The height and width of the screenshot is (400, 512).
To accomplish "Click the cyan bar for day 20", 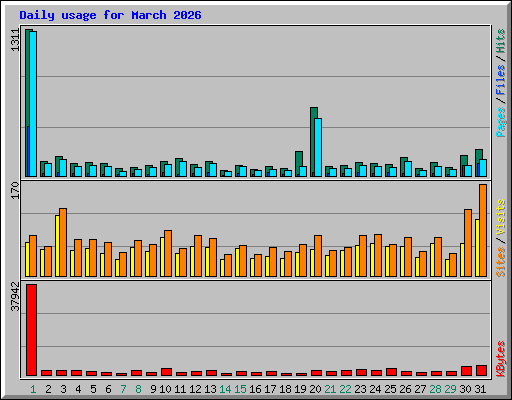I will (318, 147).
